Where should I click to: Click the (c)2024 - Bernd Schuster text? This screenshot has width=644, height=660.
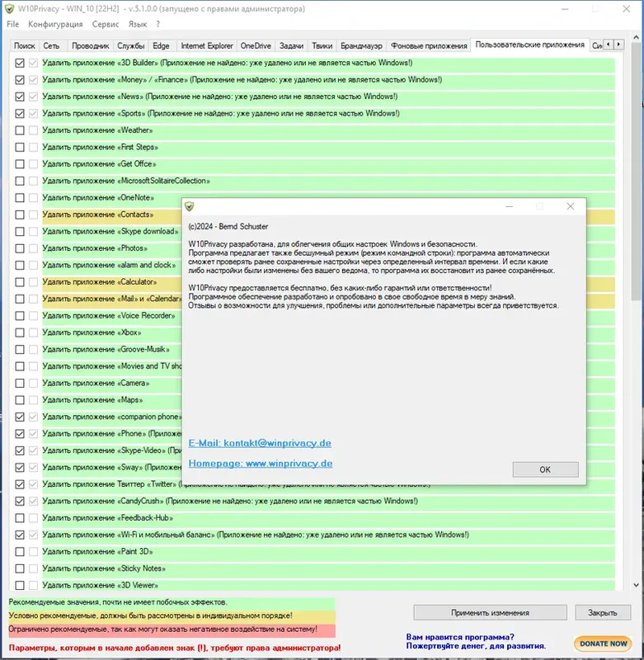[228, 226]
